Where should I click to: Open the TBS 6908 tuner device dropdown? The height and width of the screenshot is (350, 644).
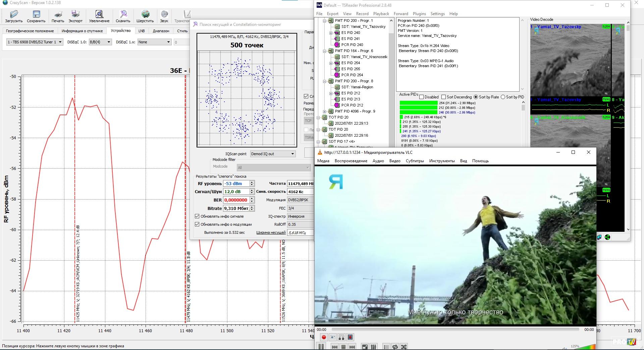tap(35, 42)
